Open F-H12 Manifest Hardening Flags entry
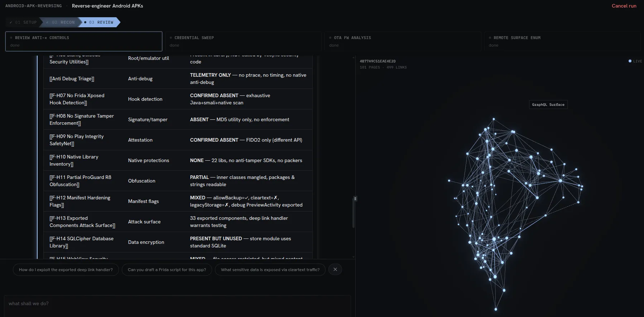644x317 pixels. point(80,201)
